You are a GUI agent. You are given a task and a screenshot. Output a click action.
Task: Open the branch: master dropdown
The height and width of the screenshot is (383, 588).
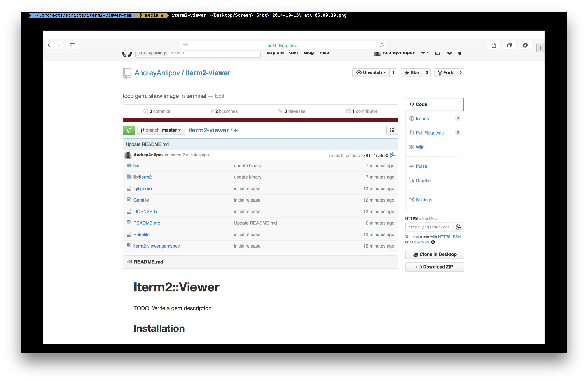(161, 130)
